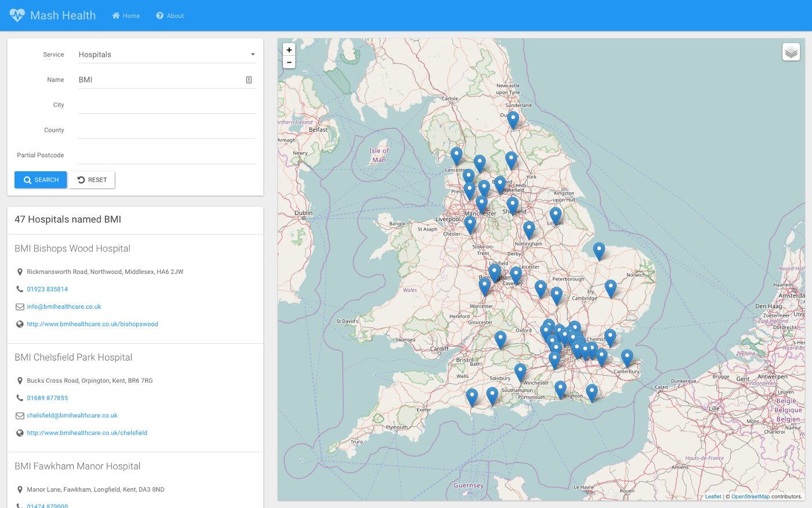Focus the Partial Postcode field
The width and height of the screenshot is (812, 508).
click(x=167, y=156)
